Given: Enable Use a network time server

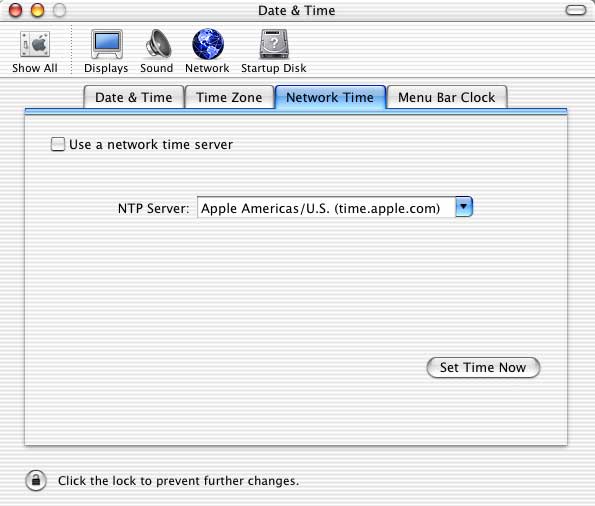Looking at the screenshot, I should tap(58, 144).
